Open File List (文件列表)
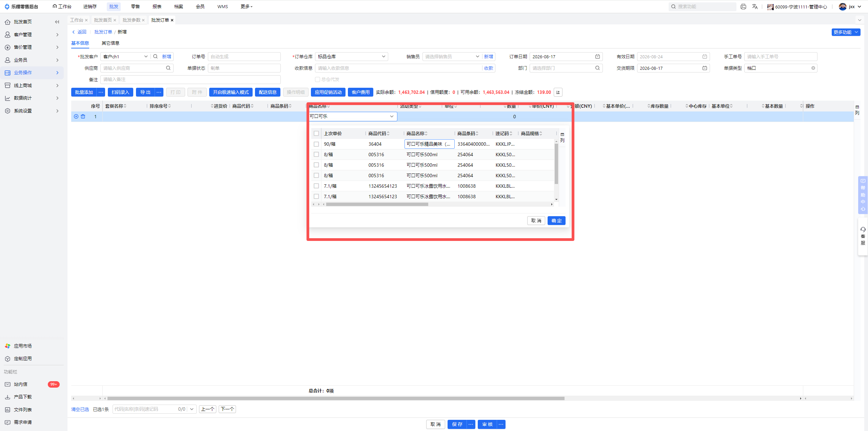 (x=23, y=410)
